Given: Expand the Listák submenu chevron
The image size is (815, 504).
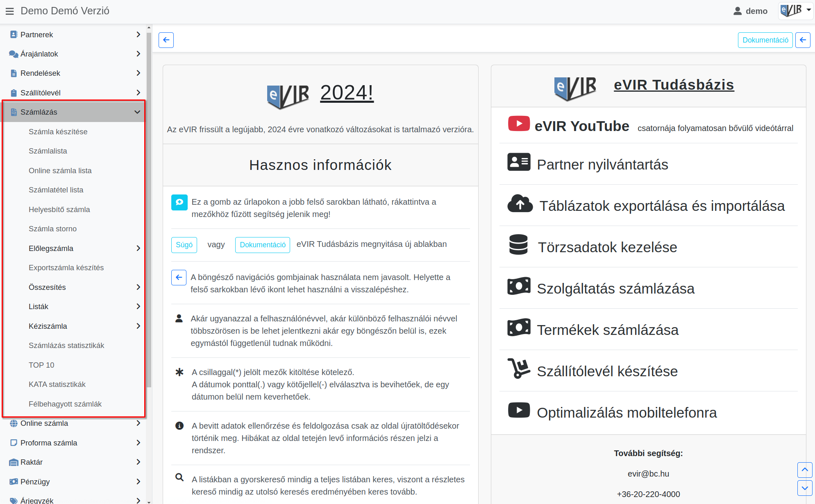Looking at the screenshot, I should pos(138,307).
